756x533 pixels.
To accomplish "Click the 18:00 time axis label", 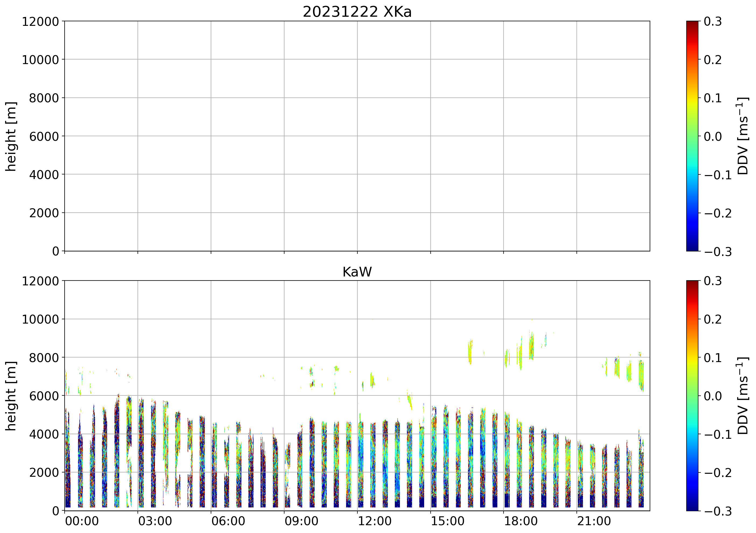I will (521, 521).
